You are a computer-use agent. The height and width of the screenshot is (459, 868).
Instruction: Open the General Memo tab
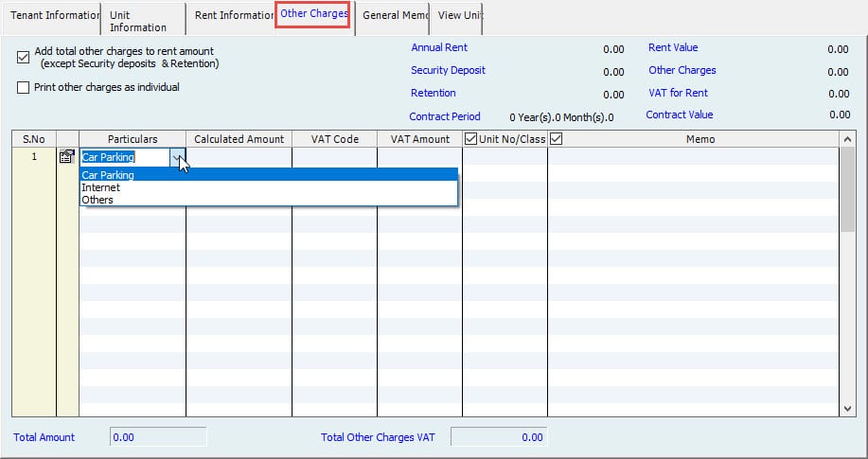click(x=393, y=16)
